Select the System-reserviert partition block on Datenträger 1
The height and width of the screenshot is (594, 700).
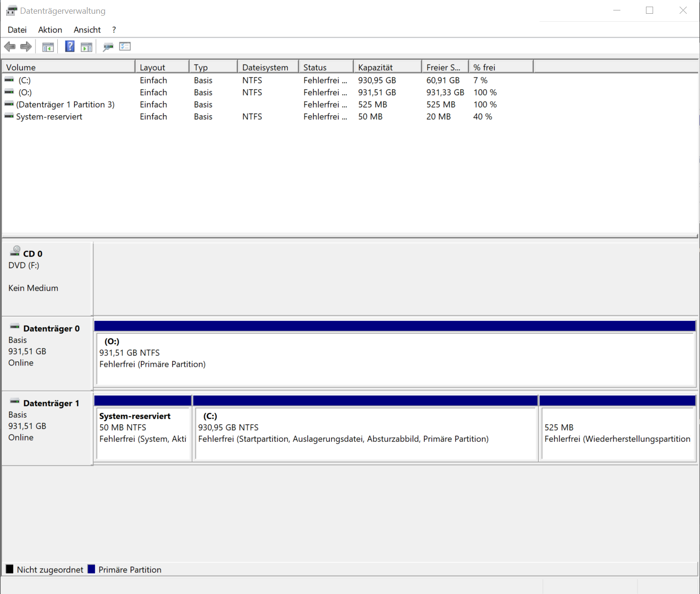tap(143, 428)
